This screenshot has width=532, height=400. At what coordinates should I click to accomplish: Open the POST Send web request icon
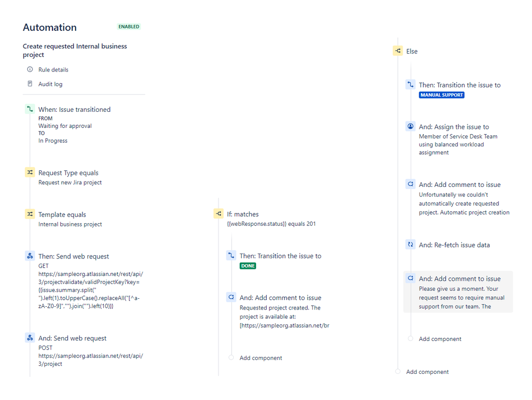coord(30,338)
